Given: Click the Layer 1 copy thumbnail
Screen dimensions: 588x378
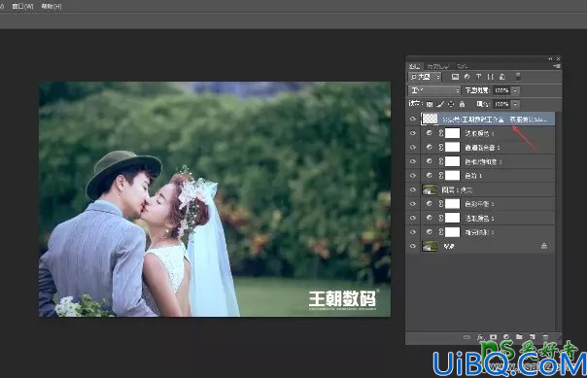Looking at the screenshot, I should [430, 189].
